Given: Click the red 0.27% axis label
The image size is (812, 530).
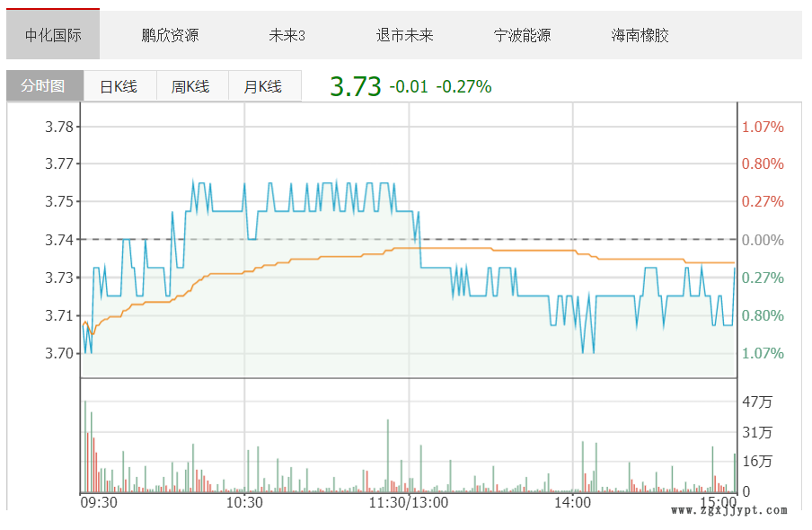Looking at the screenshot, I should [763, 201].
